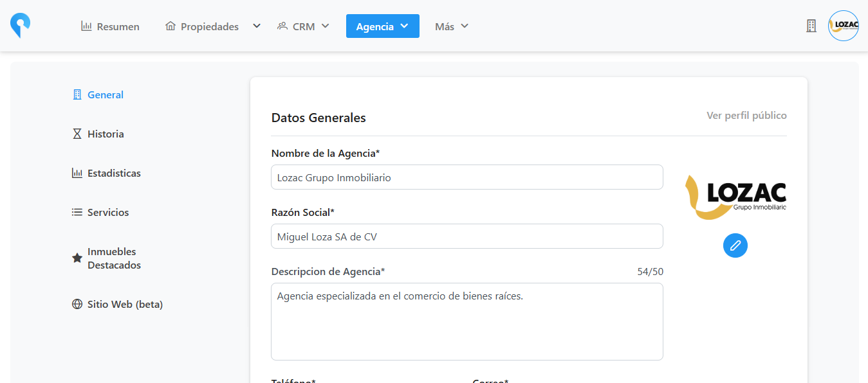The image size is (868, 383).
Task: Expand the Agencia dropdown button
Action: [x=382, y=26]
